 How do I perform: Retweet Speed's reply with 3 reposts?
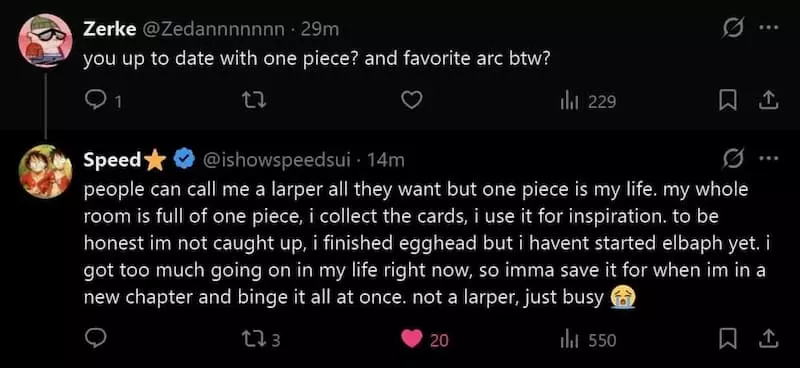coord(261,339)
